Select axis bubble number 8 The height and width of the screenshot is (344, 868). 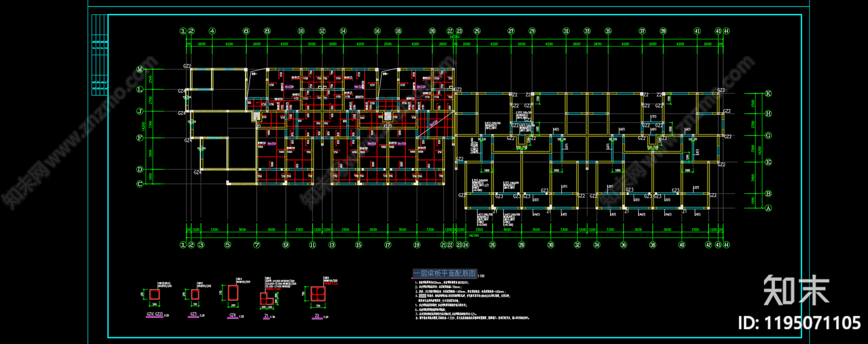tap(267, 31)
